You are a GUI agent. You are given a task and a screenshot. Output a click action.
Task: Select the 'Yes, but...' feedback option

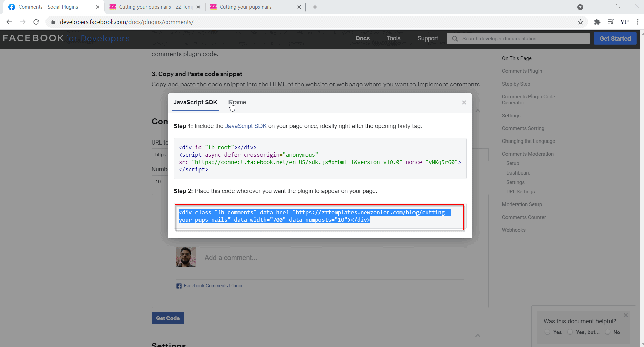pyautogui.click(x=571, y=332)
